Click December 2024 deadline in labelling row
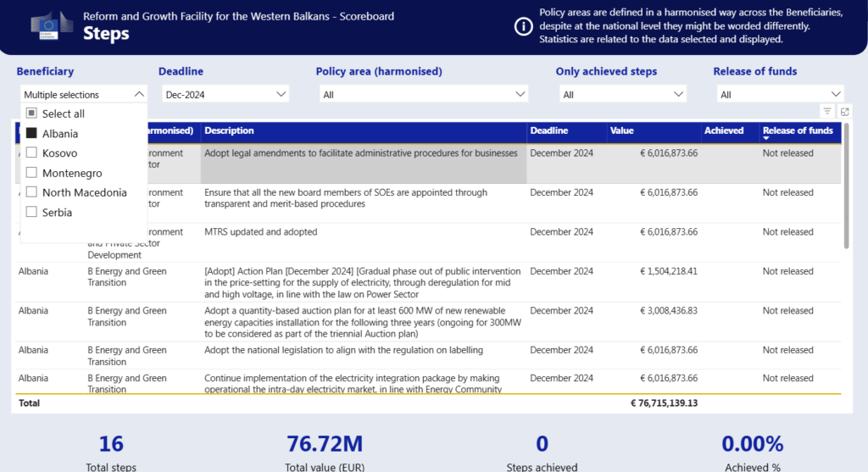Image resolution: width=868 pixels, height=472 pixels. 561,350
